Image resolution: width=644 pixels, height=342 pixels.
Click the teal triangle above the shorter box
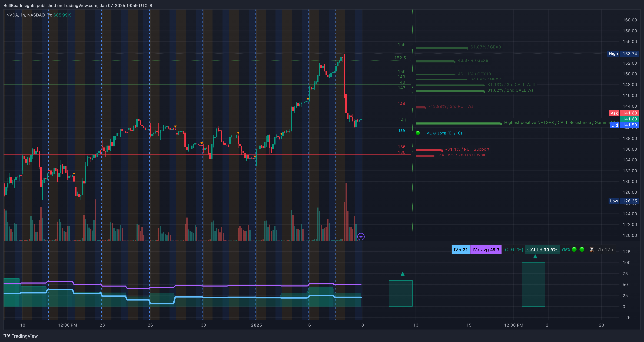pyautogui.click(x=403, y=274)
